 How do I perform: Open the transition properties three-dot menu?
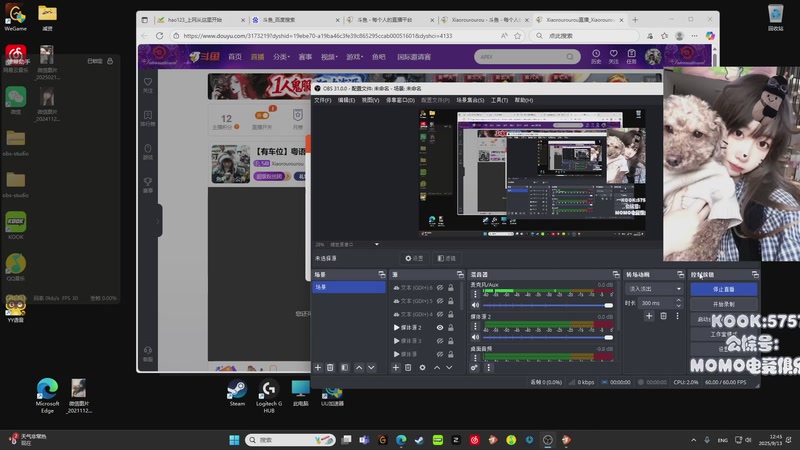[678, 316]
